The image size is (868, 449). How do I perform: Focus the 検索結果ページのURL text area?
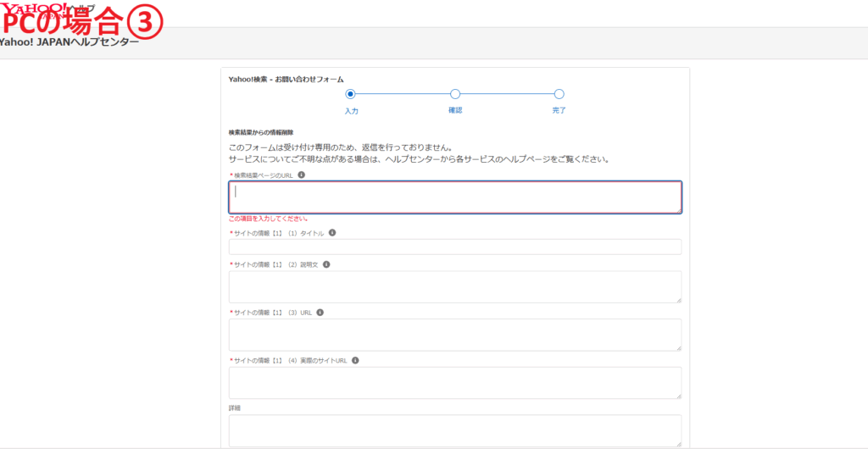455,197
